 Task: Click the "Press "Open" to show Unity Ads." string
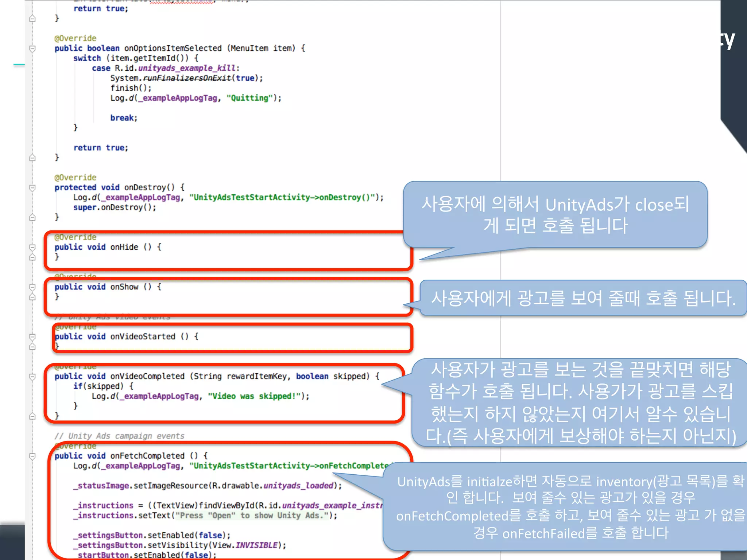(x=252, y=516)
